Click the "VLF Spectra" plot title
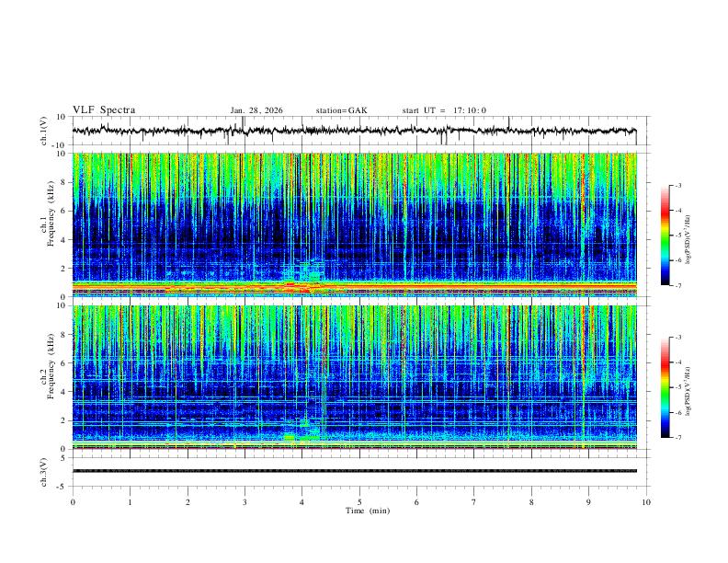Image resolution: width=728 pixels, height=563 pixels. click(104, 110)
